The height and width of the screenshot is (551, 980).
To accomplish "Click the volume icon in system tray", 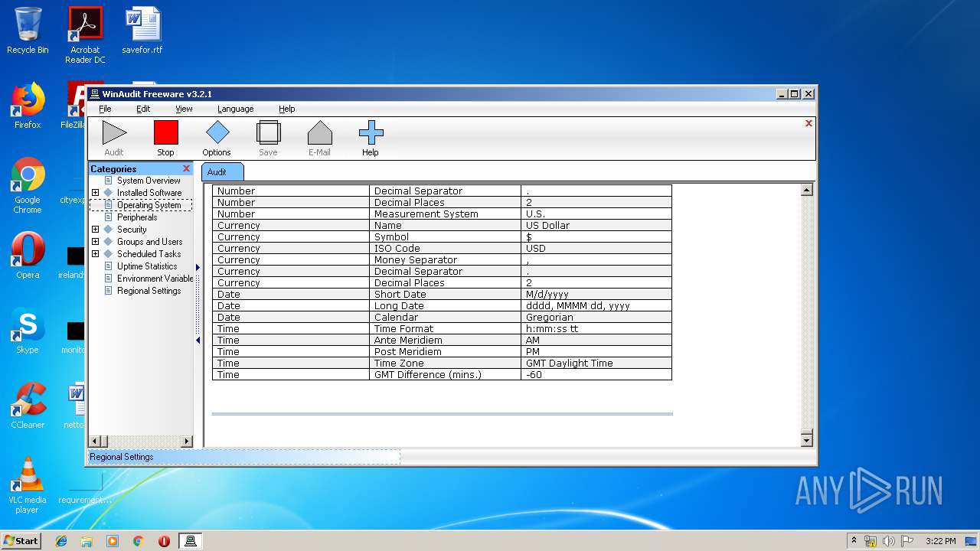I will click(x=889, y=541).
